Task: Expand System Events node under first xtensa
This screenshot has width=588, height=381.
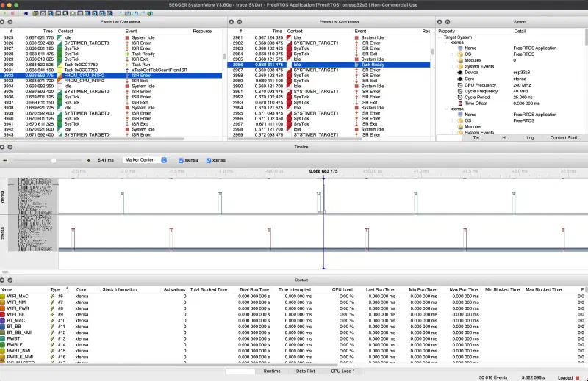Action: (453, 66)
